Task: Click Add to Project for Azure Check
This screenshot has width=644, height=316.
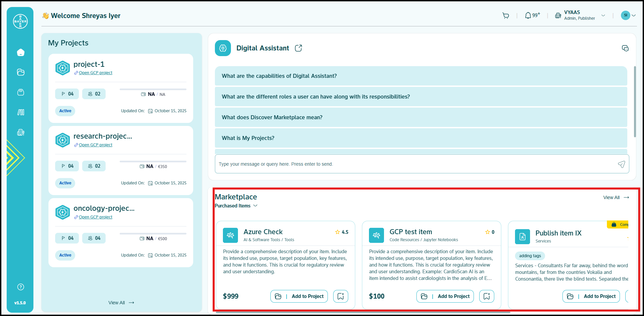Action: pyautogui.click(x=299, y=296)
